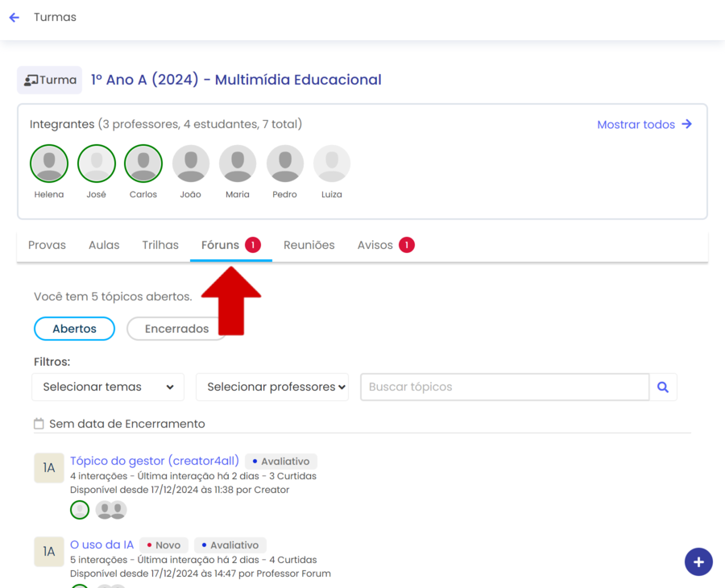Viewport: 725px width, 588px height.
Task: Click the Mostrar todos link
Action: [x=644, y=125]
